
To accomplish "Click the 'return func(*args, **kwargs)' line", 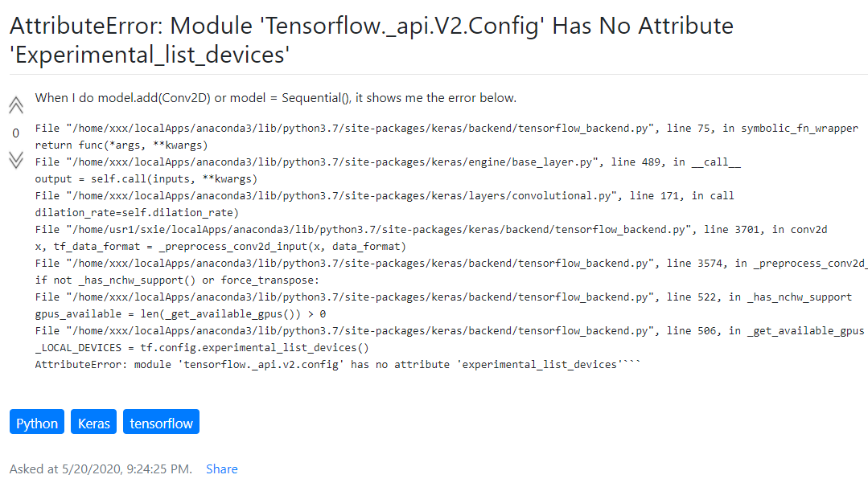I will point(121,145).
